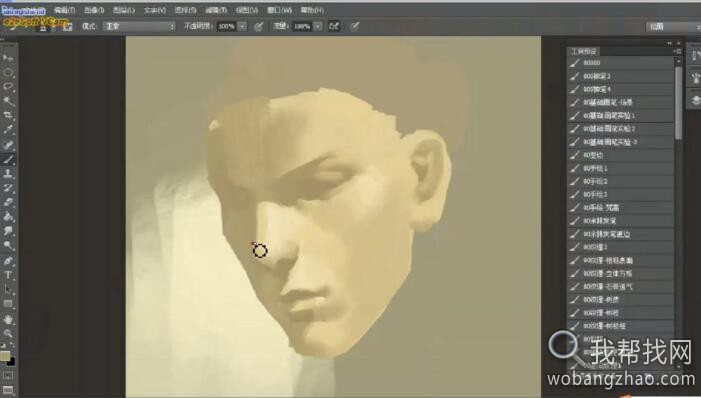
Task: Select the Move tool
Action: coord(8,58)
